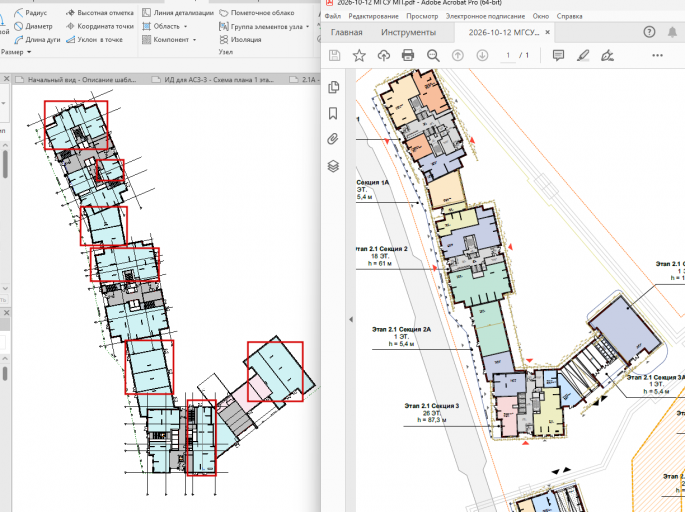Go to next page arrow in Acrobat
Screen dimensions: 685x512
click(x=482, y=55)
